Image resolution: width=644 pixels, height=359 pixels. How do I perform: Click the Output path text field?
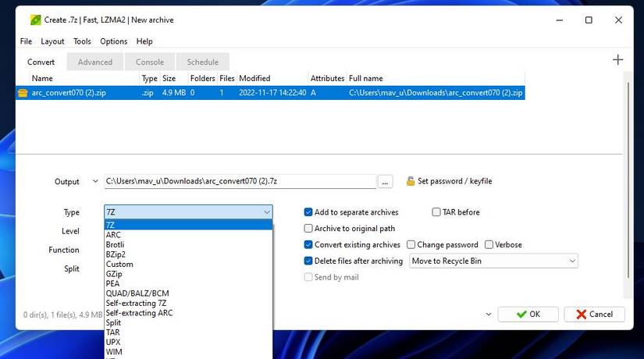click(240, 181)
